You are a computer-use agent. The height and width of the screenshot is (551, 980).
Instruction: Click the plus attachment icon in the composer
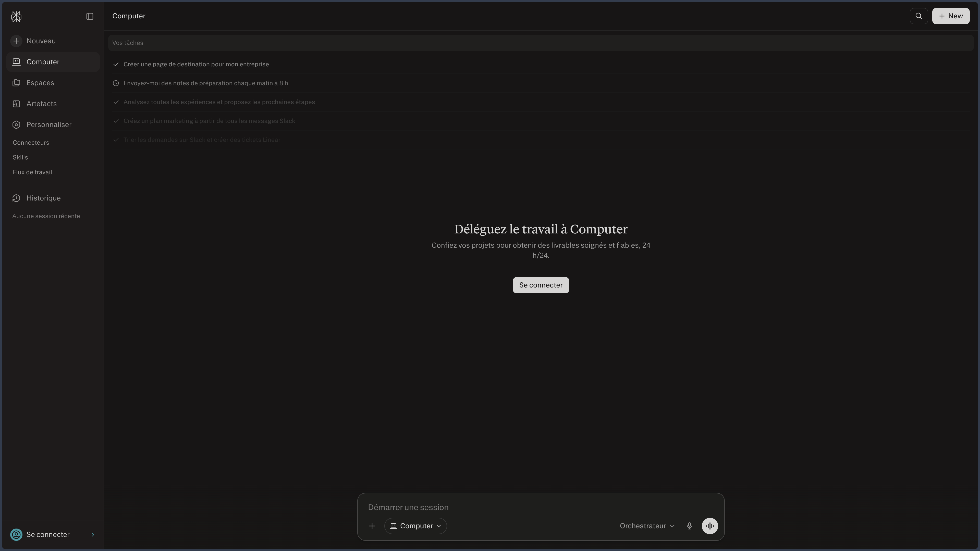(x=372, y=526)
